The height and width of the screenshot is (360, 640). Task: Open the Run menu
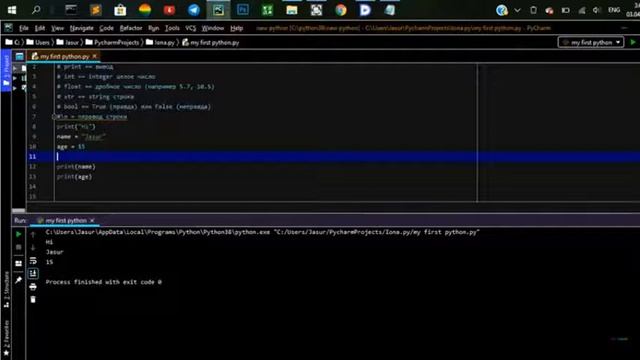[x=153, y=28]
